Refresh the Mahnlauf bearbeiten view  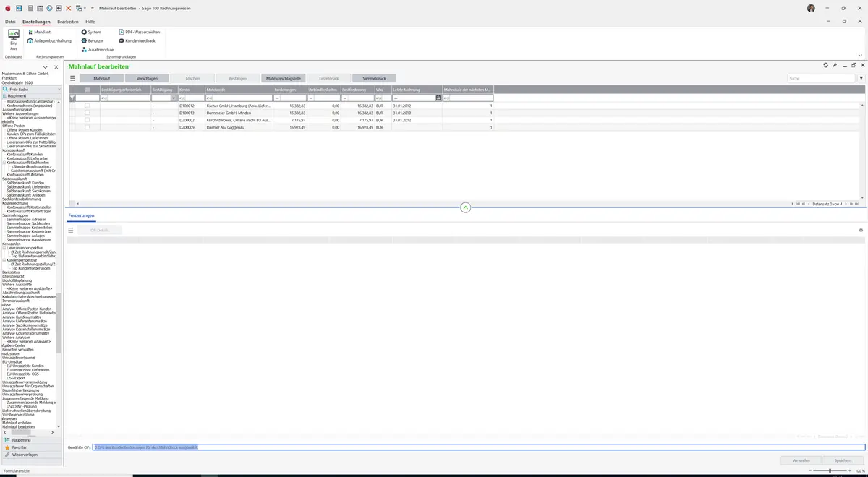point(826,66)
